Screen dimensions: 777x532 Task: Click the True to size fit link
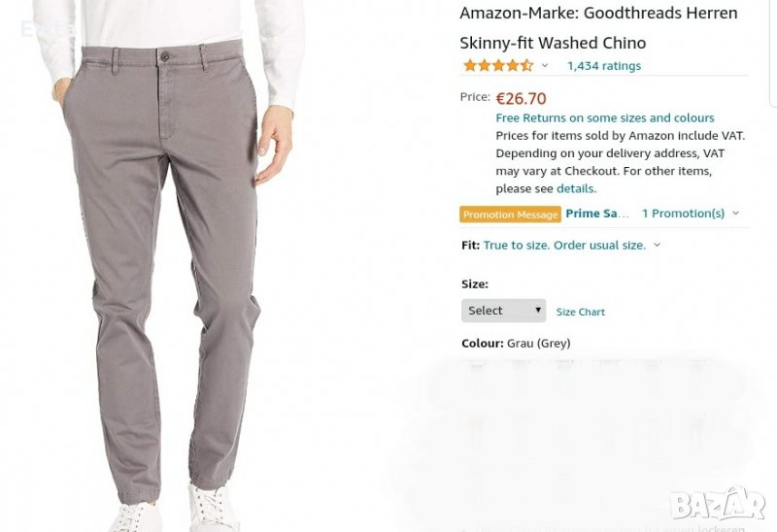pyautogui.click(x=564, y=245)
